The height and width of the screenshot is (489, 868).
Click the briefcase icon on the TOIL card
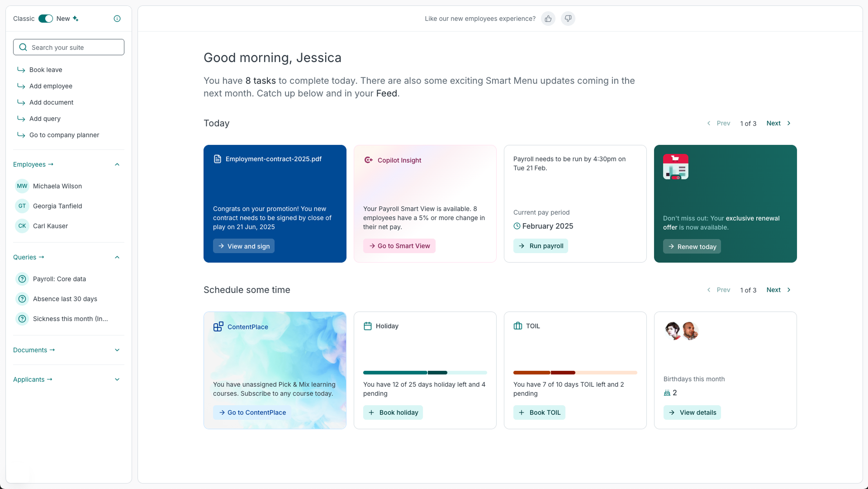(517, 326)
